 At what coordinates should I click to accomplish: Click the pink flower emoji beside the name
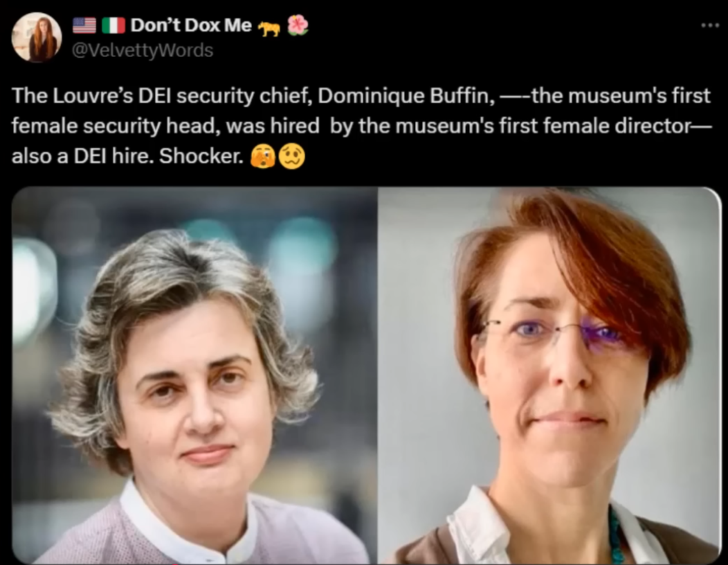click(298, 25)
